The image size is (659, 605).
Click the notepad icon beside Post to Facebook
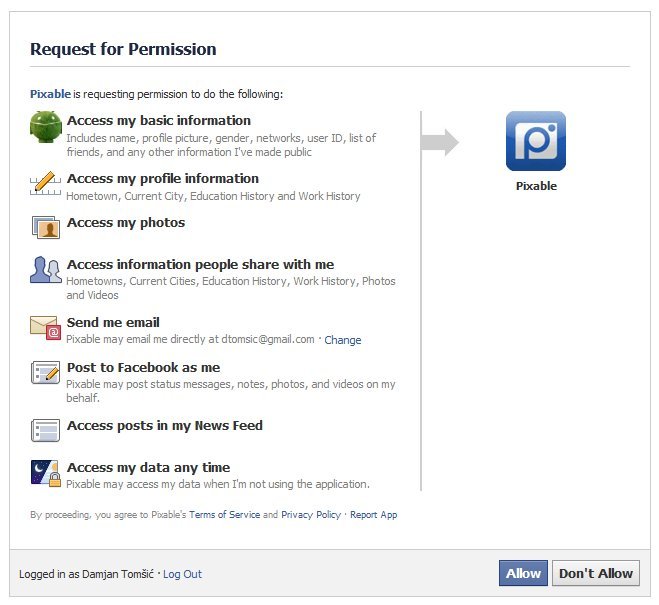tap(46, 373)
